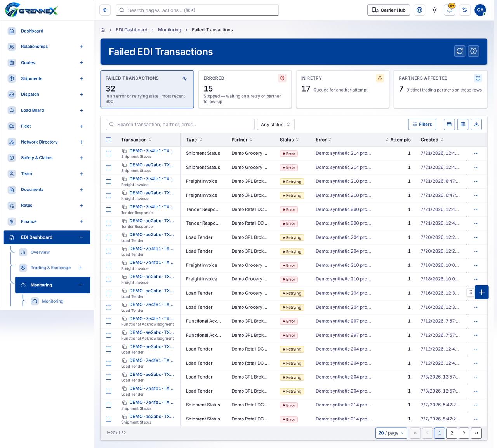Refresh the Failed EDI Transactions list
Viewport: 497px width, 448px height.
[460, 51]
